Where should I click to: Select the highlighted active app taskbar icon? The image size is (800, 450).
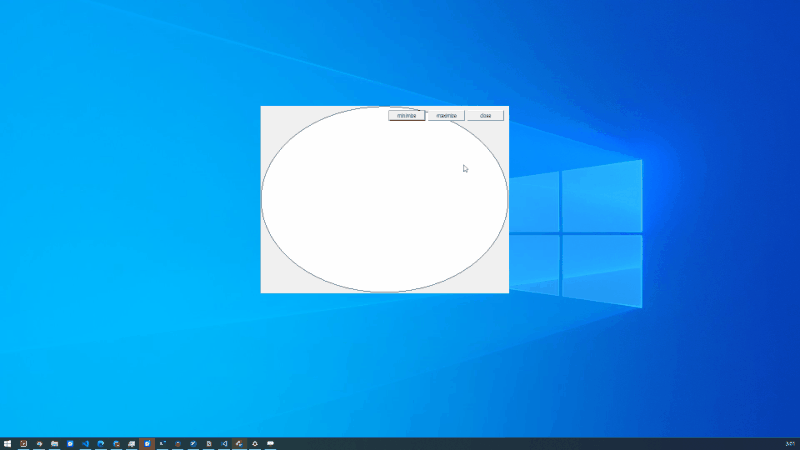[147, 443]
